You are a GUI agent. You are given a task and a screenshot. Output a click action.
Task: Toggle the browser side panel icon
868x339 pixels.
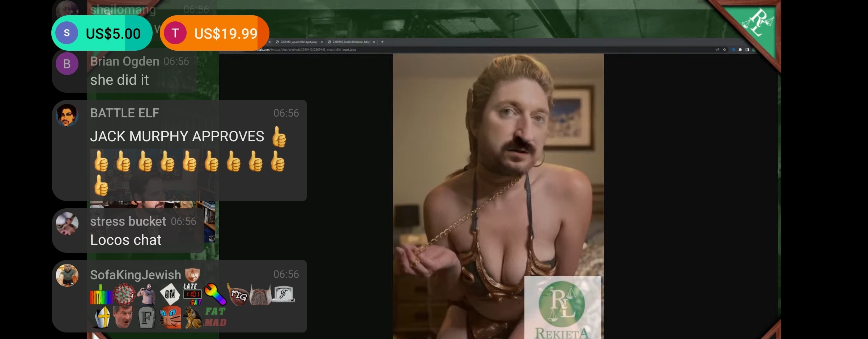pyautogui.click(x=747, y=50)
